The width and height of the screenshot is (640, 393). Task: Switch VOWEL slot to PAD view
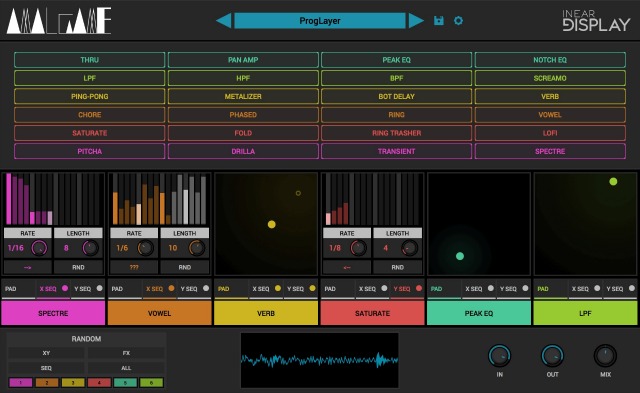(x=125, y=289)
